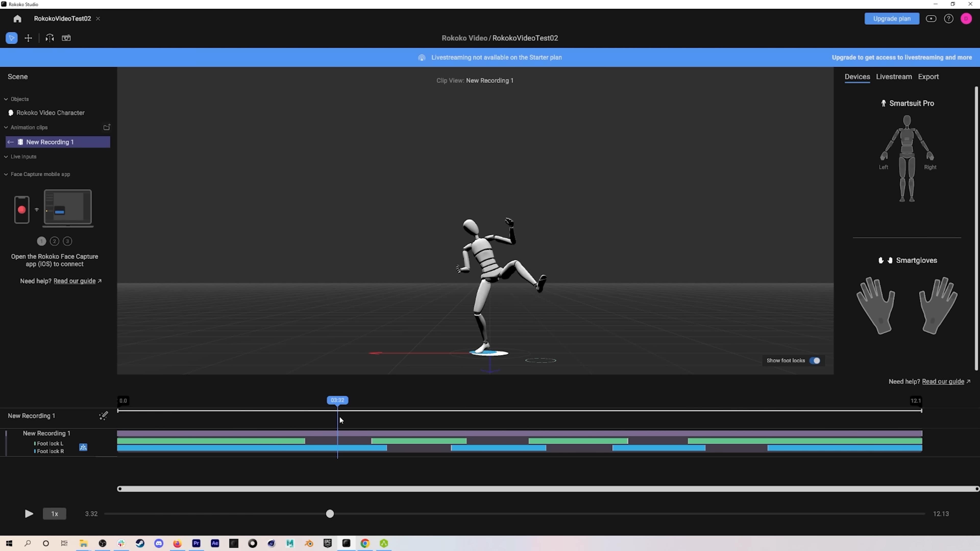
Task: Click the blue character icon on the foot lock track
Action: click(83, 448)
